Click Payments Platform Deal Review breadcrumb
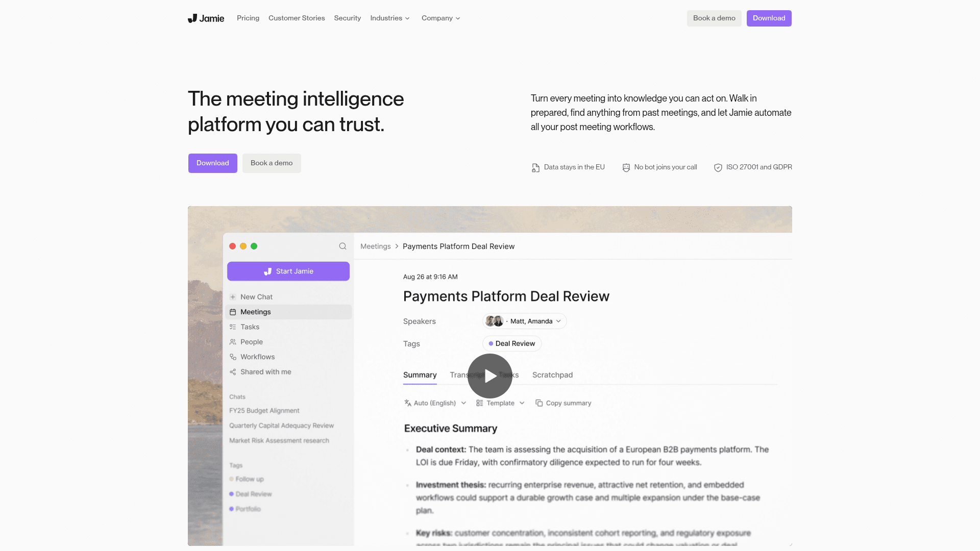Viewport: 980px width, 551px height. (x=458, y=246)
